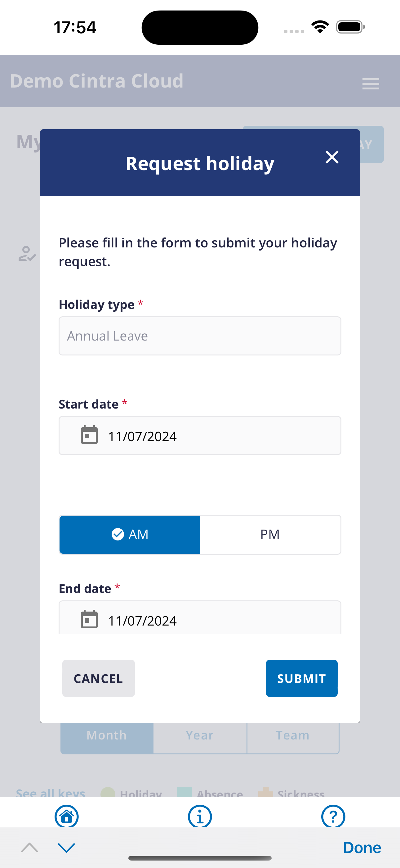Switch to the Team tab
Viewport: 400px width, 868px height.
point(293,735)
